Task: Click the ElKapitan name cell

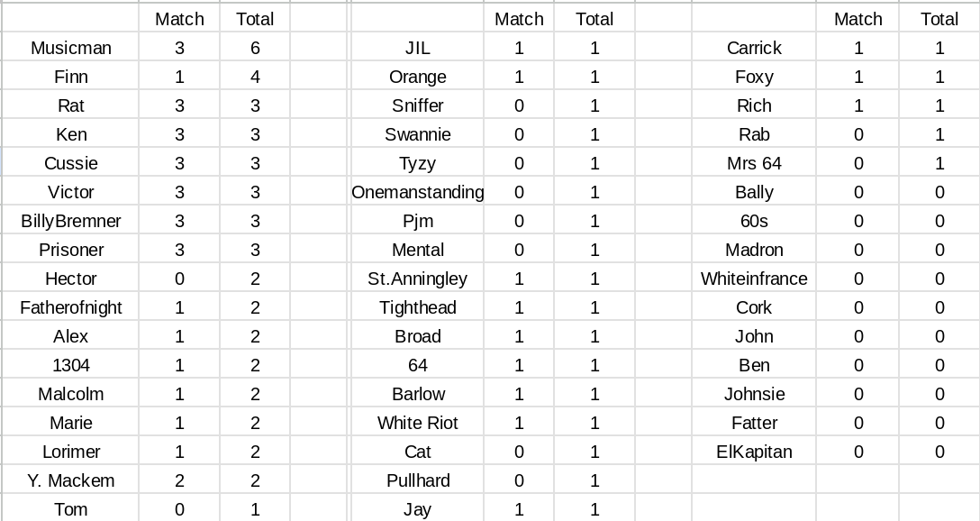Action: click(x=754, y=452)
